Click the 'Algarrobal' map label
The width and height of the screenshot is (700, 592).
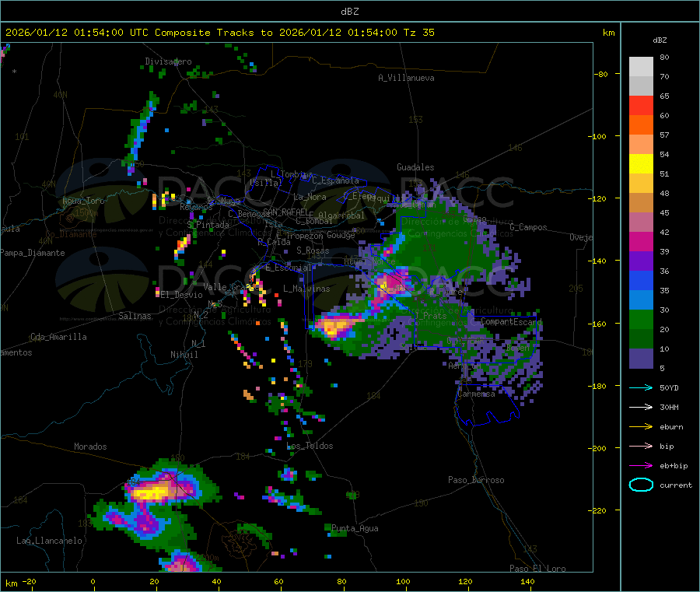point(341,215)
